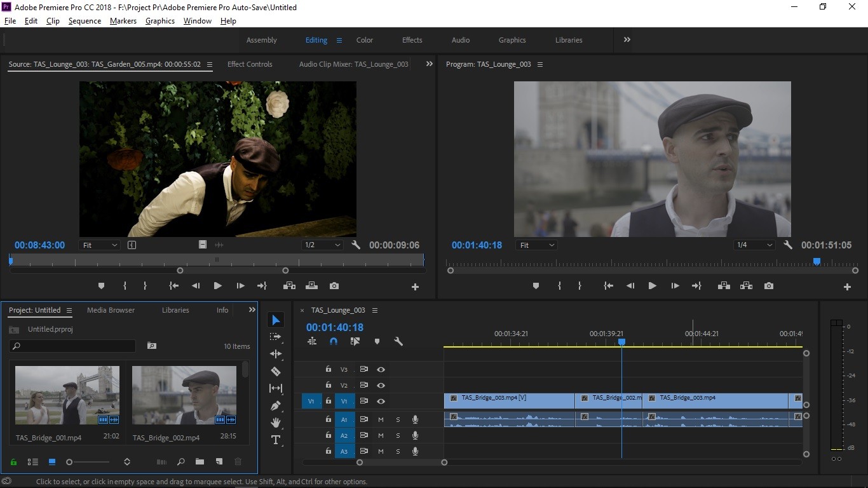868x488 pixels.
Task: Click Insert button in Source monitor
Action: click(x=289, y=286)
